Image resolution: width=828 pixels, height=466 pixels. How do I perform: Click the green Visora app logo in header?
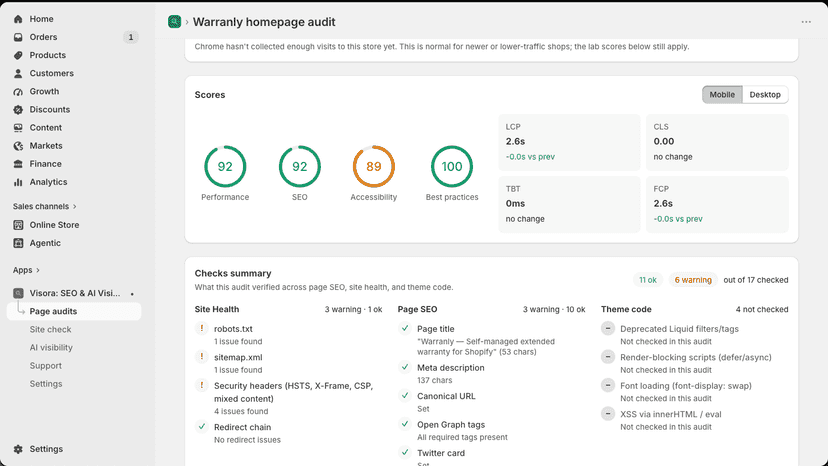pos(174,22)
